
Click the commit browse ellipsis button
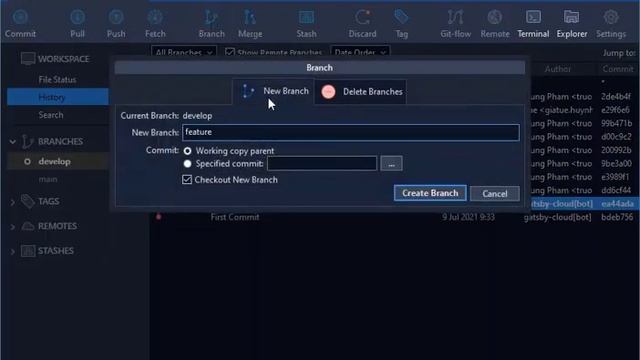click(391, 164)
